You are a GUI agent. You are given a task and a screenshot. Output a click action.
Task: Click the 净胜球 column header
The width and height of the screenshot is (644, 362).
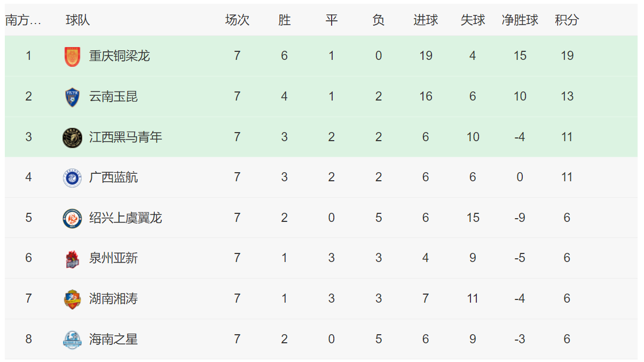tap(520, 20)
